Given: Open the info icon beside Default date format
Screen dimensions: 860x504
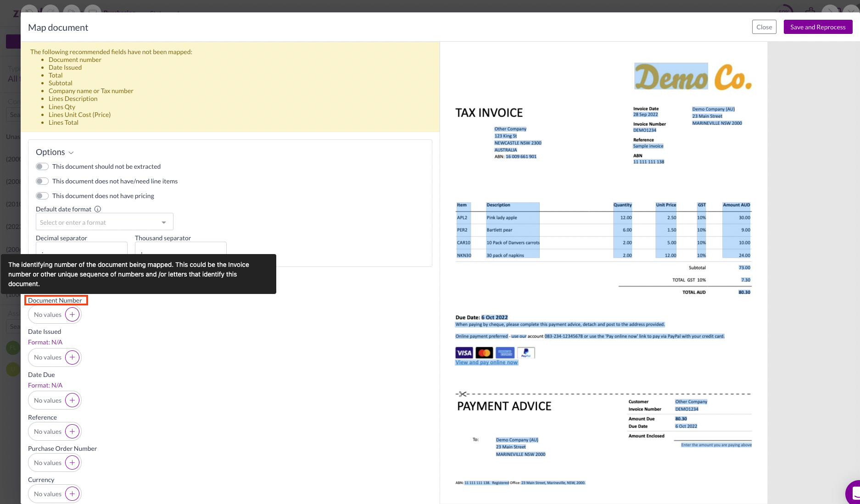Looking at the screenshot, I should [x=97, y=209].
